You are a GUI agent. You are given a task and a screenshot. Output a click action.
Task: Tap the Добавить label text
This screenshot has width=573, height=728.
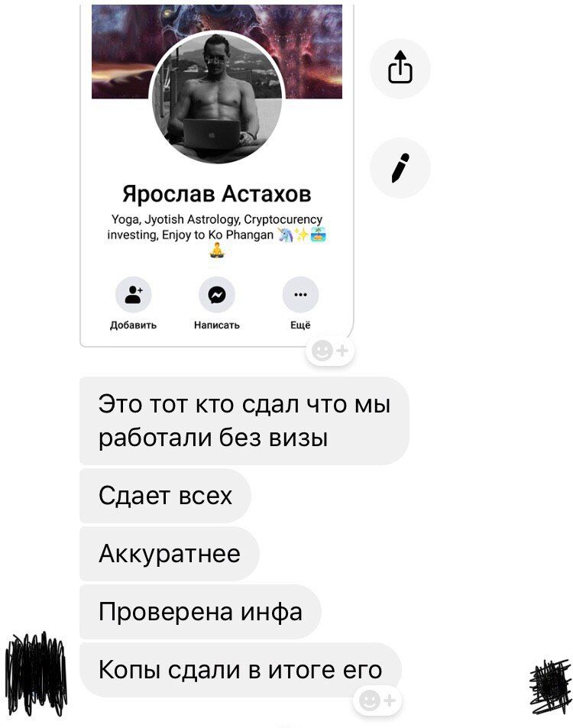pyautogui.click(x=133, y=325)
